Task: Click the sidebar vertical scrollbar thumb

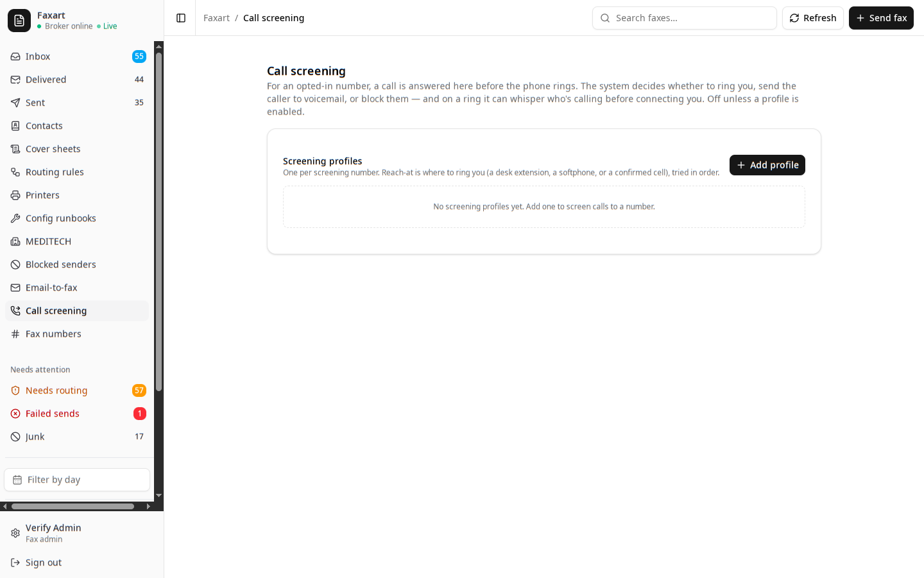Action: [x=158, y=222]
